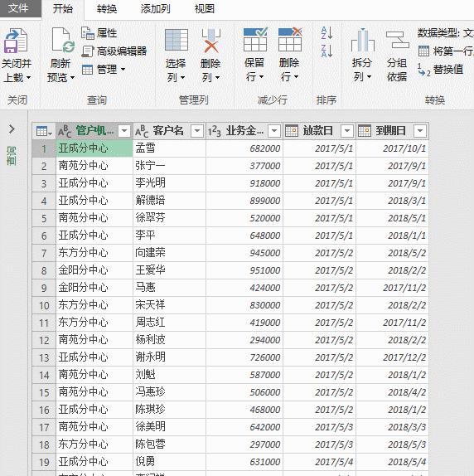Click cell 倪勇 in row 19

169,462
